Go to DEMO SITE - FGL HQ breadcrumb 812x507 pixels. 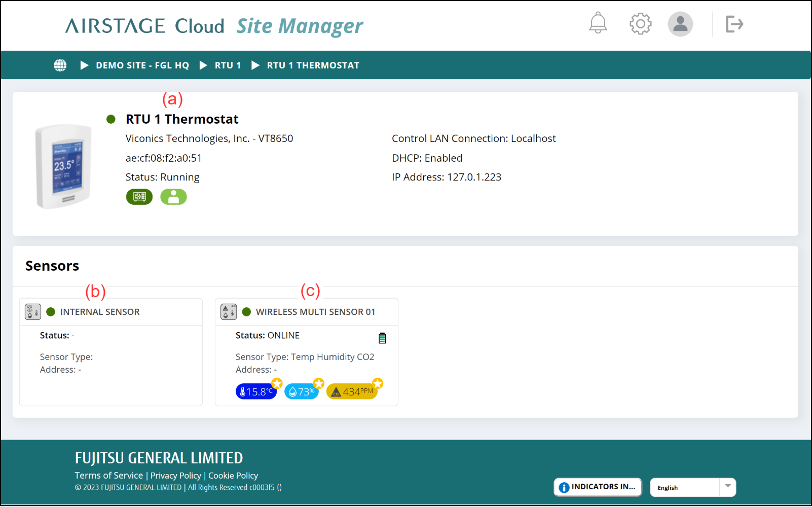point(142,65)
